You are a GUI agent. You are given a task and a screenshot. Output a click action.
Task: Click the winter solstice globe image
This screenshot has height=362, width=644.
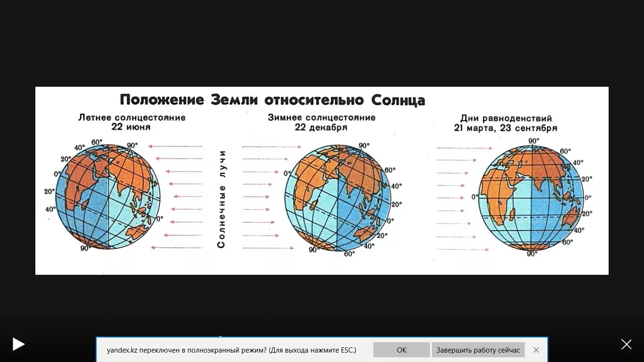point(338,198)
